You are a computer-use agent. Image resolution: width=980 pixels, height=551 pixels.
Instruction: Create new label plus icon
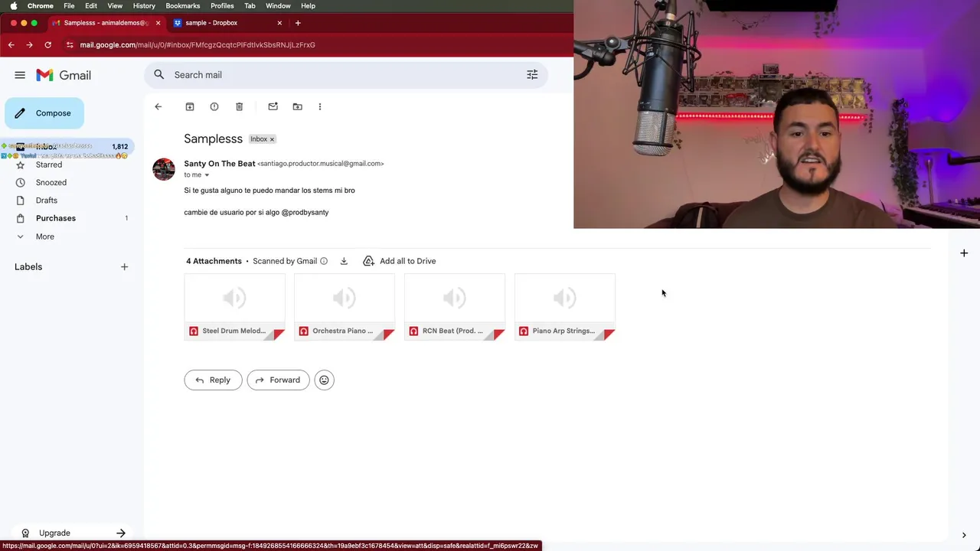124,267
